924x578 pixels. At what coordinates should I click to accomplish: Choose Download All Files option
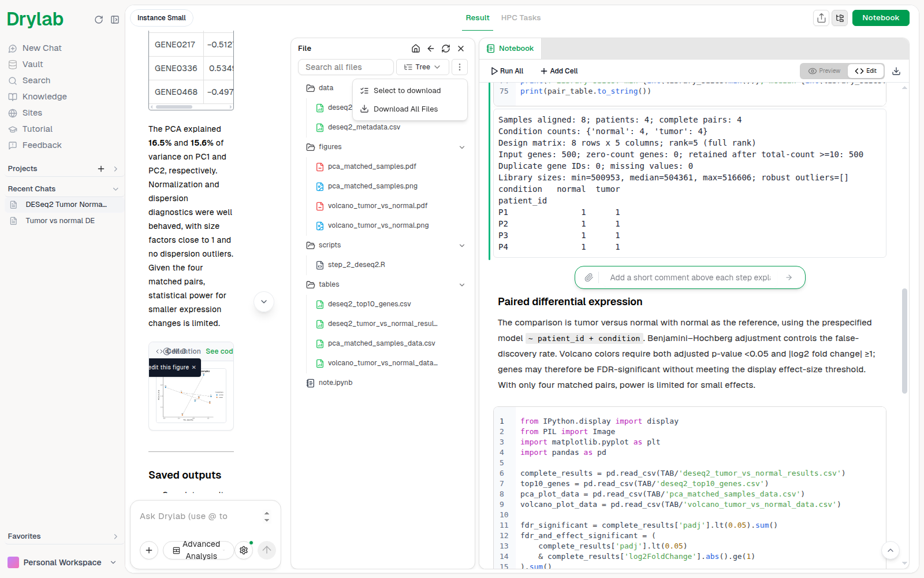pyautogui.click(x=409, y=109)
